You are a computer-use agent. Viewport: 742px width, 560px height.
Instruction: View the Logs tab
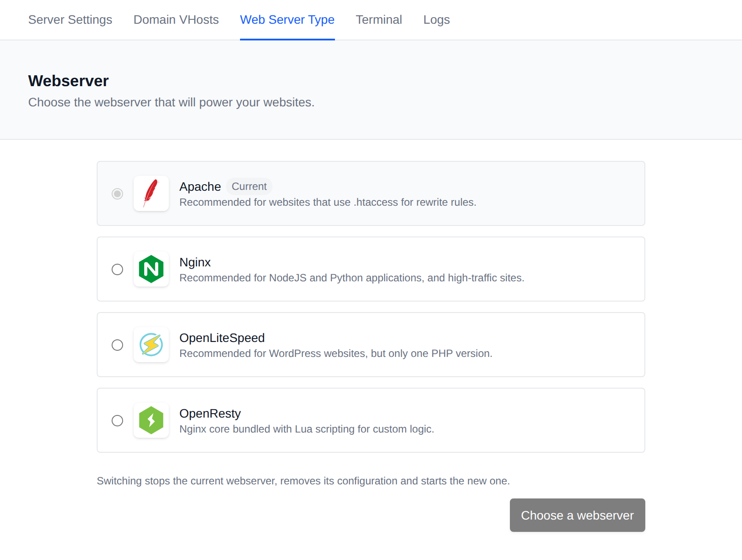point(436,20)
